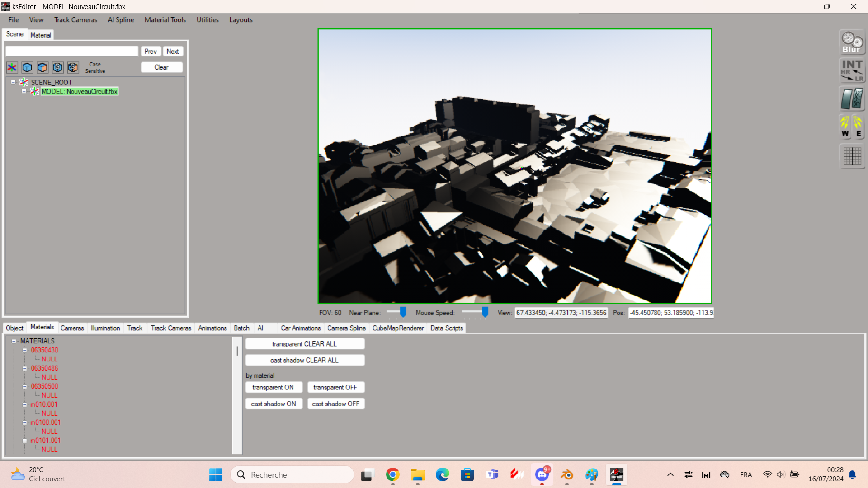Collapse the MATERIALS root node
This screenshot has height=488, width=868.
click(x=14, y=341)
